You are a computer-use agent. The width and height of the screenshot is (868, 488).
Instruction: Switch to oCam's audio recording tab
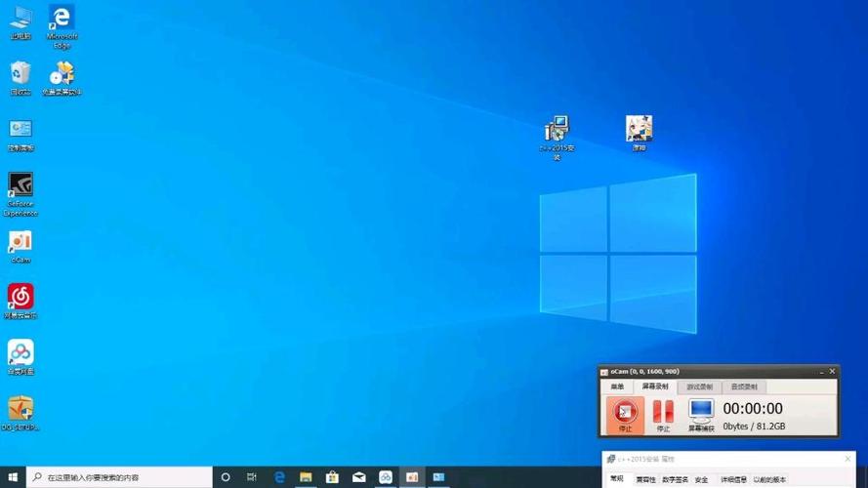(x=744, y=386)
